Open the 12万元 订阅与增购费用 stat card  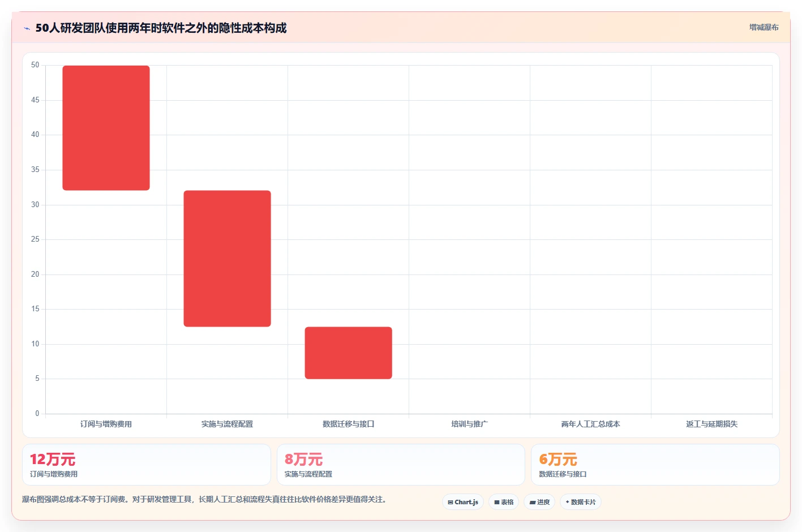tap(147, 465)
